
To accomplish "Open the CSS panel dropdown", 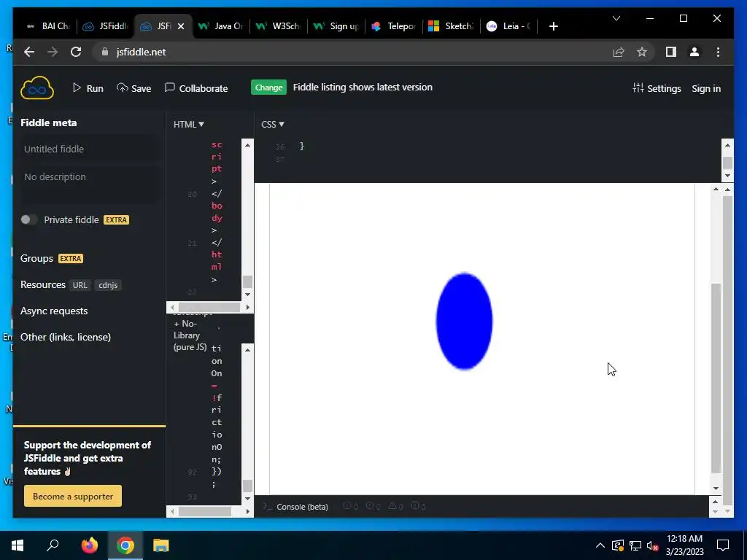I will (273, 124).
